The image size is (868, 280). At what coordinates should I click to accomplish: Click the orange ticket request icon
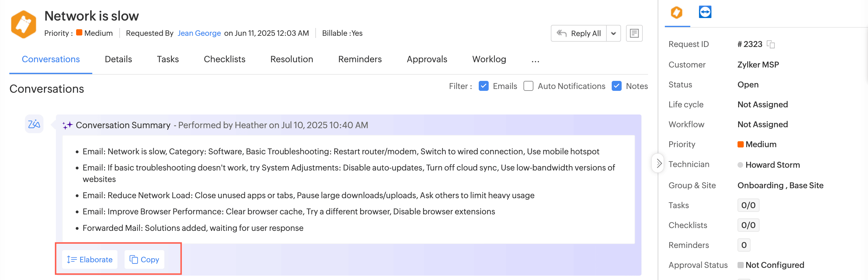point(23,24)
